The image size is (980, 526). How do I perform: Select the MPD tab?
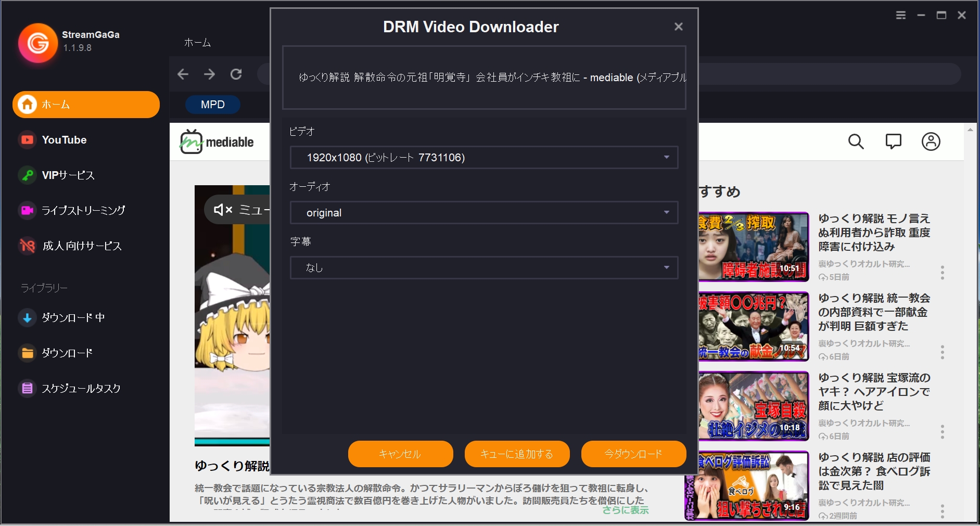tap(212, 104)
